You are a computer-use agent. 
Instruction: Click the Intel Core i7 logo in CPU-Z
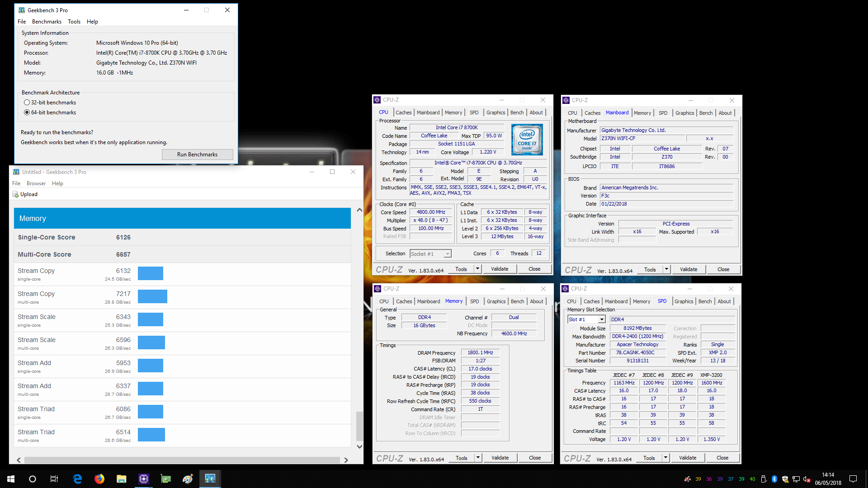[x=527, y=140]
